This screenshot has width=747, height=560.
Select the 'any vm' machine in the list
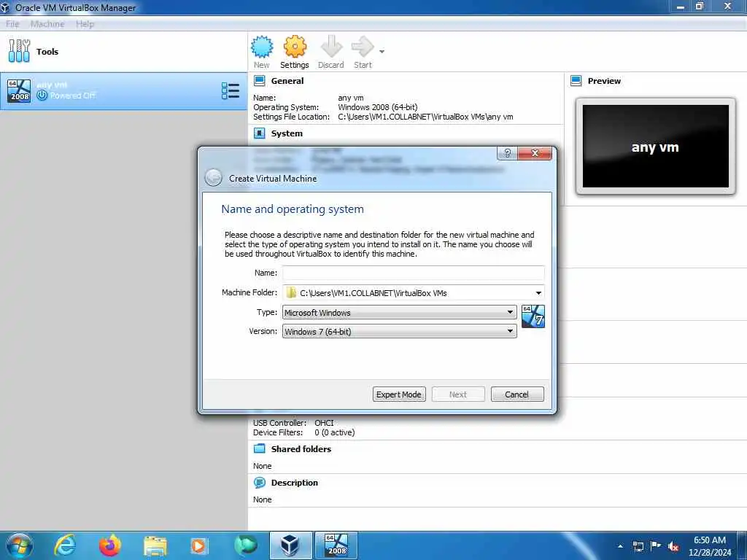coord(124,91)
